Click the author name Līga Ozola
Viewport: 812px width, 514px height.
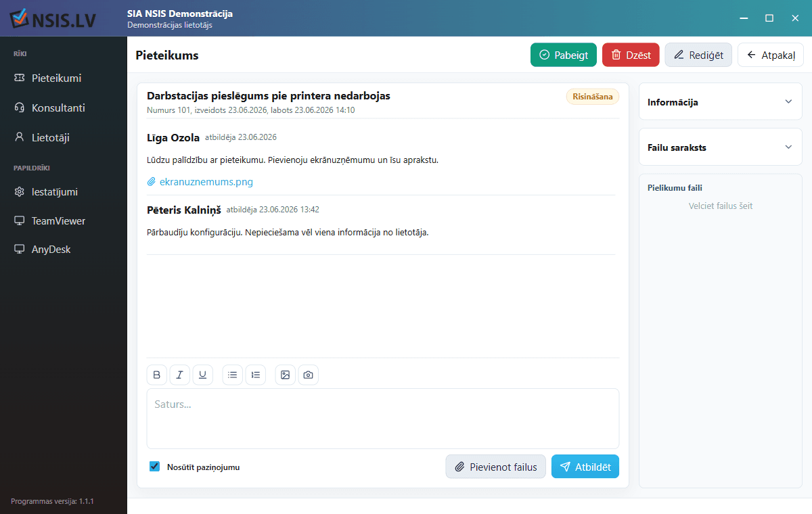click(173, 138)
